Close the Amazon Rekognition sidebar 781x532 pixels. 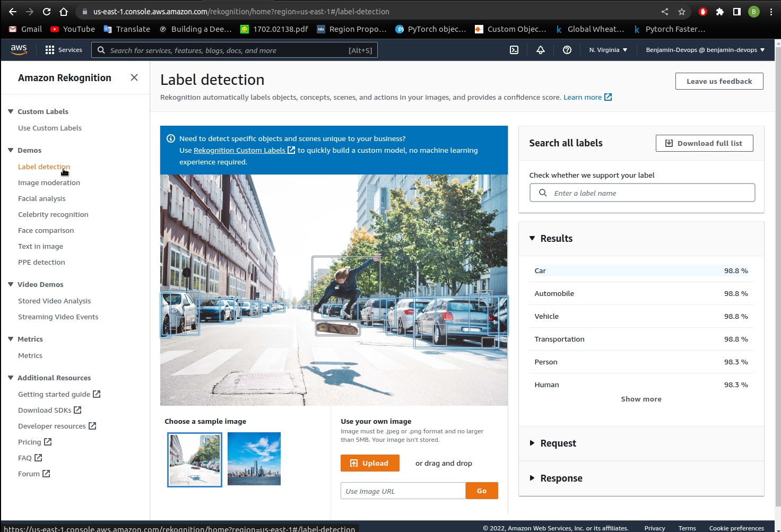point(134,77)
